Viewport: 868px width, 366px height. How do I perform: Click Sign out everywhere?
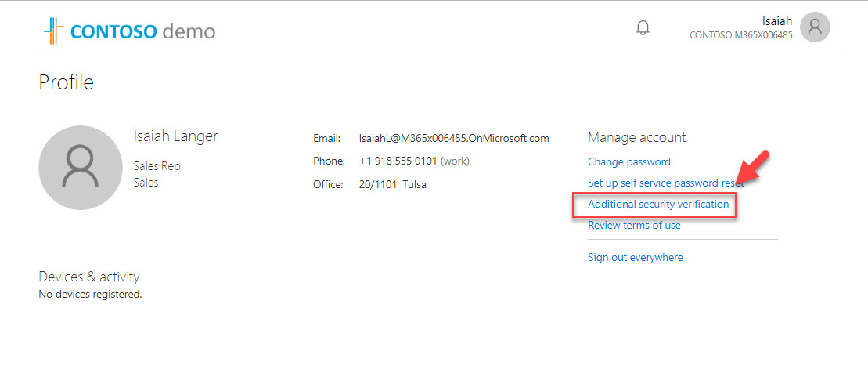(x=635, y=257)
